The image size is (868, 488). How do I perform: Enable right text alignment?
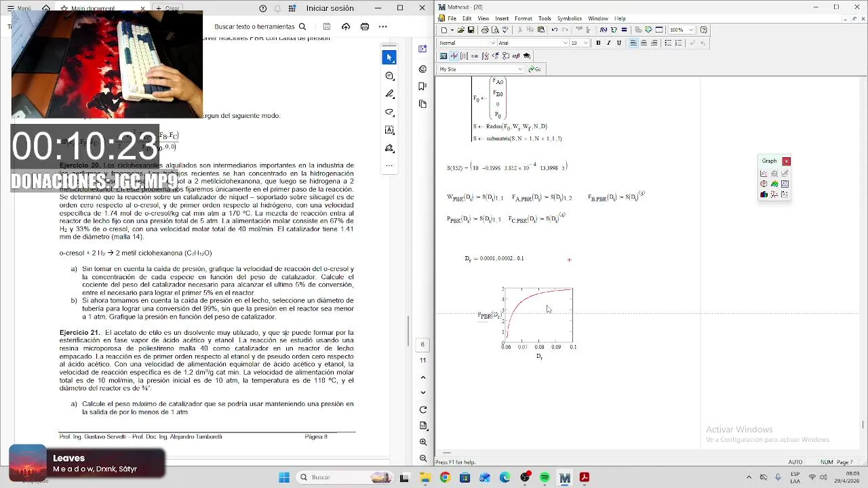(654, 43)
